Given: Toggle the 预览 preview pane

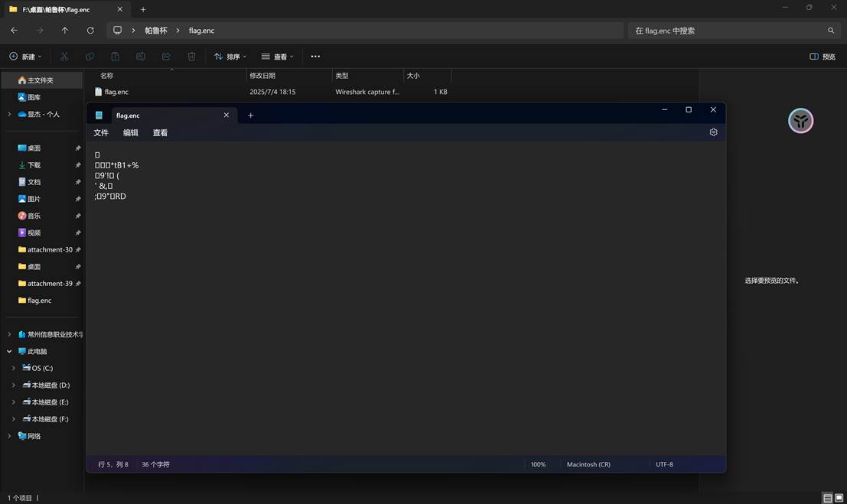Looking at the screenshot, I should [x=823, y=56].
